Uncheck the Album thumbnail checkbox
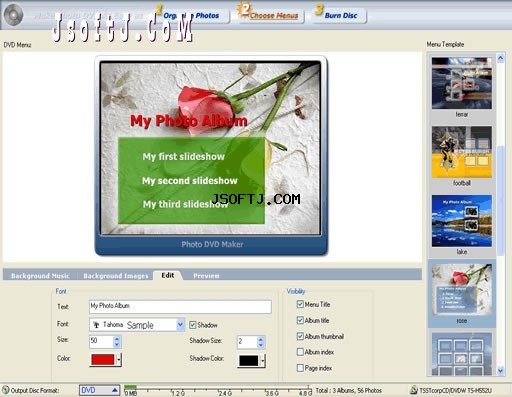Screen dimensions: 512x397 pyautogui.click(x=300, y=336)
